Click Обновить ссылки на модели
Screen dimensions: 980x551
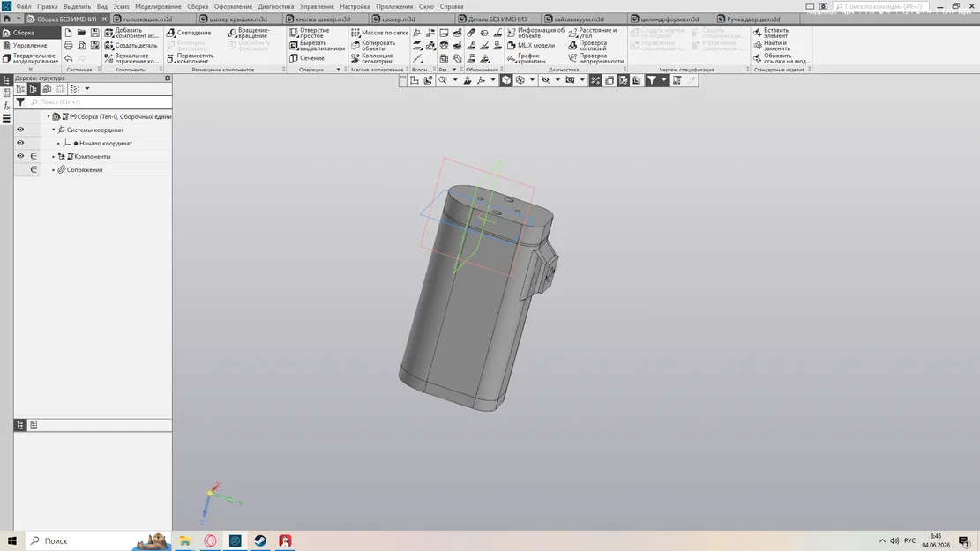(782, 58)
